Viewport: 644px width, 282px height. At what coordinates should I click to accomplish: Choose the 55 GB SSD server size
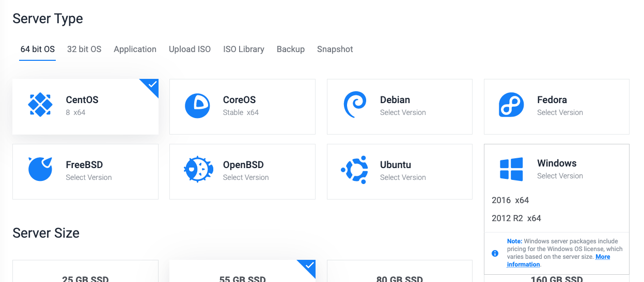(242, 272)
